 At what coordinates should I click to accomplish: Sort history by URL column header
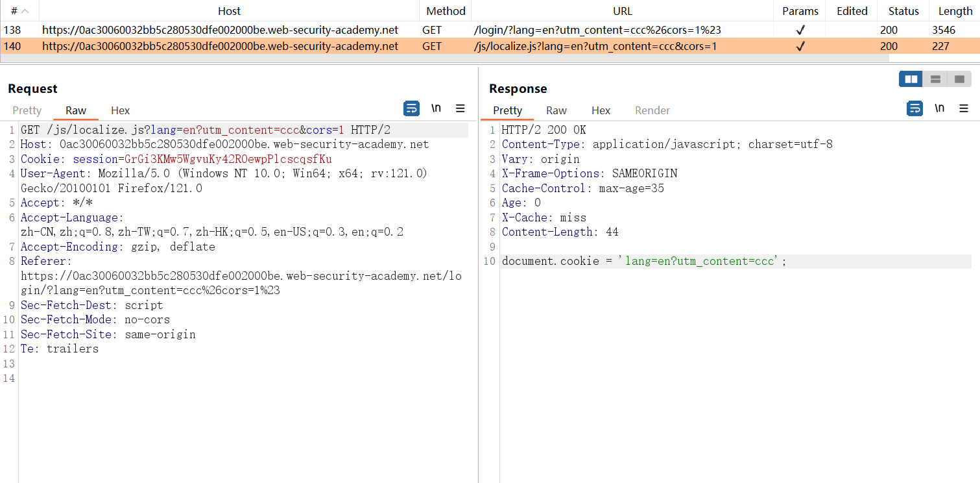point(622,11)
